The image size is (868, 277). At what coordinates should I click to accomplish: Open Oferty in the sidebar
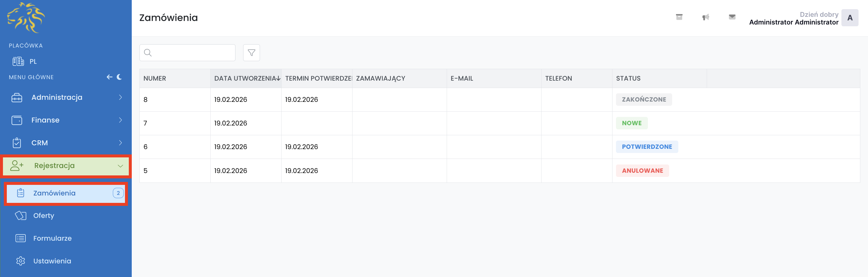tap(43, 216)
